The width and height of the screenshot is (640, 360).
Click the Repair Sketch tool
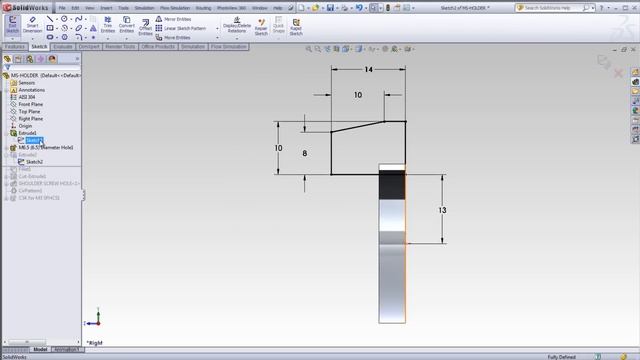click(x=261, y=27)
